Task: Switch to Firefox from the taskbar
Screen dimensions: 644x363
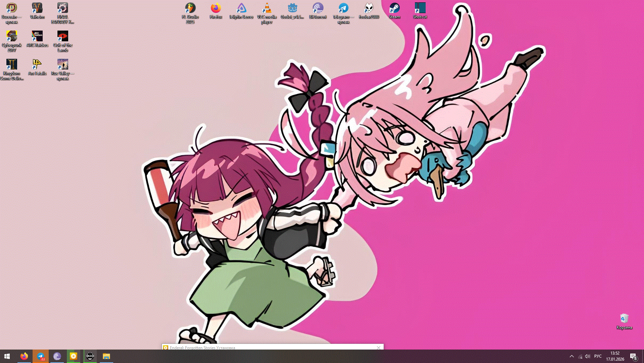Action: 24,356
